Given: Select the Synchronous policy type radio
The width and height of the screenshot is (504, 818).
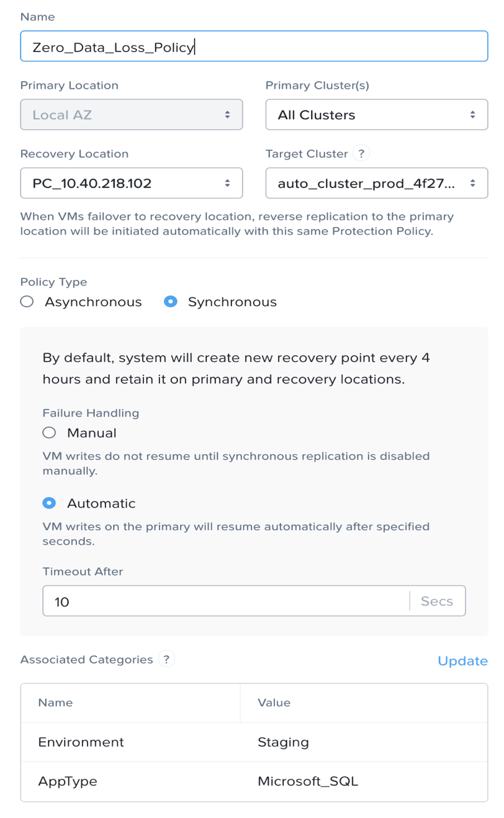Looking at the screenshot, I should [170, 302].
